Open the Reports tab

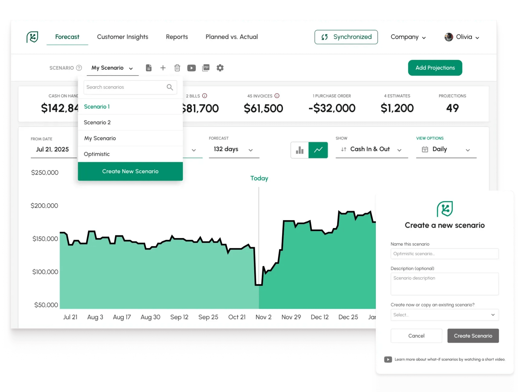tap(177, 37)
